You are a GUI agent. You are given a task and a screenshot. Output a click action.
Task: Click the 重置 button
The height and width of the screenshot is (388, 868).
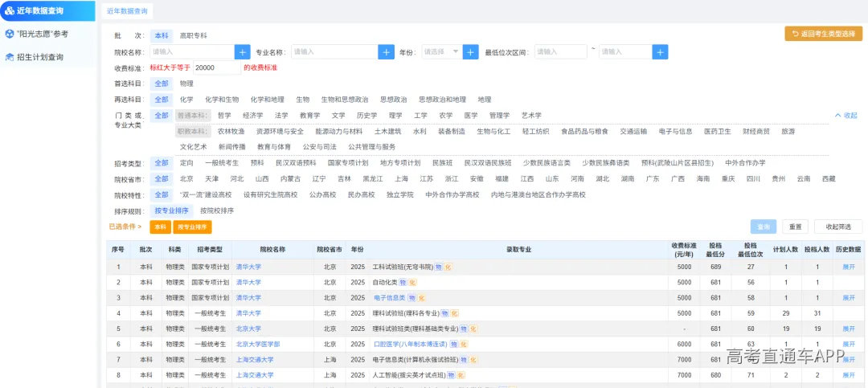point(796,227)
